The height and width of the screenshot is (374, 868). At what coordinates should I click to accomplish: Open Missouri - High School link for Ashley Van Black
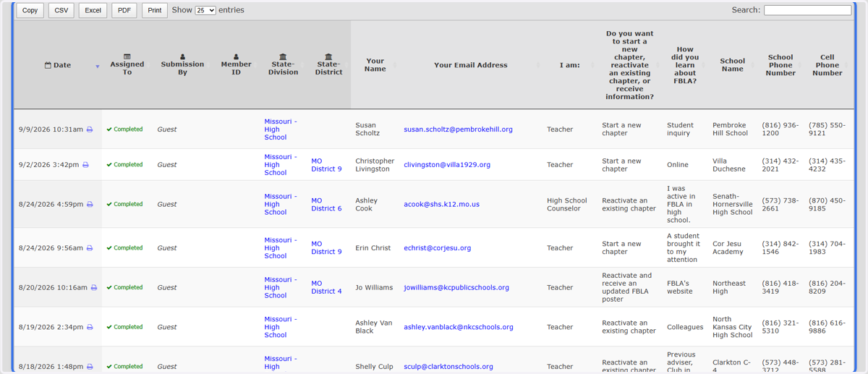280,327
